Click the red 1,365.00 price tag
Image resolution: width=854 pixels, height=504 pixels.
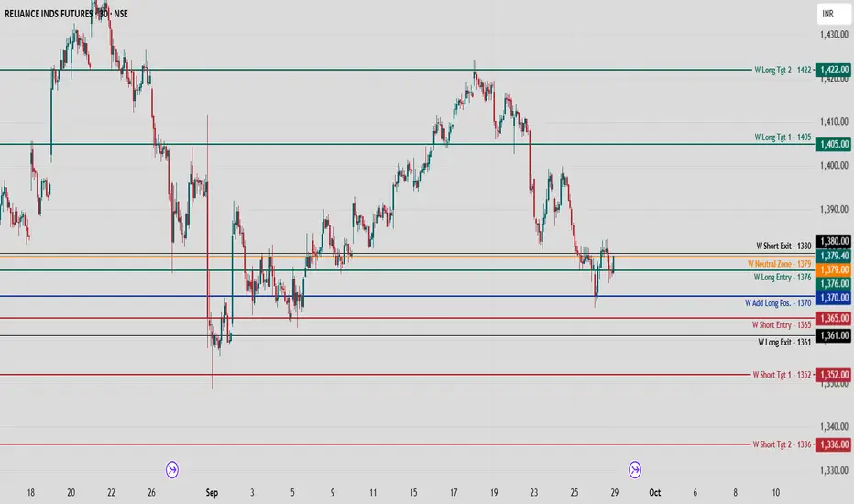pos(833,318)
